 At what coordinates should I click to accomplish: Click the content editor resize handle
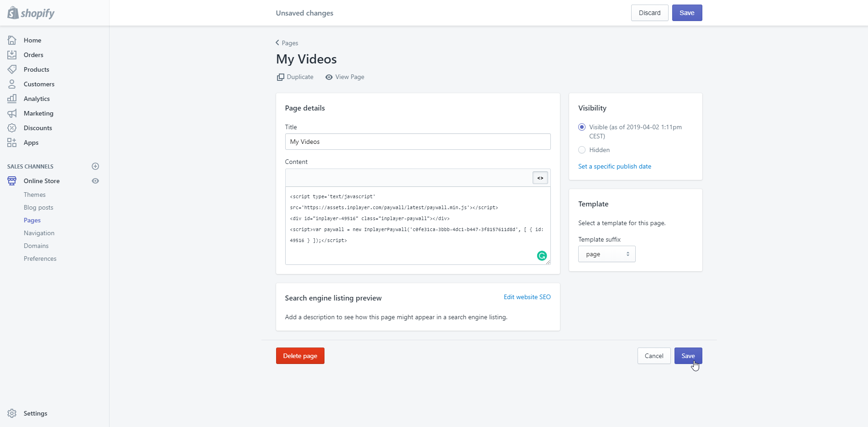(548, 262)
